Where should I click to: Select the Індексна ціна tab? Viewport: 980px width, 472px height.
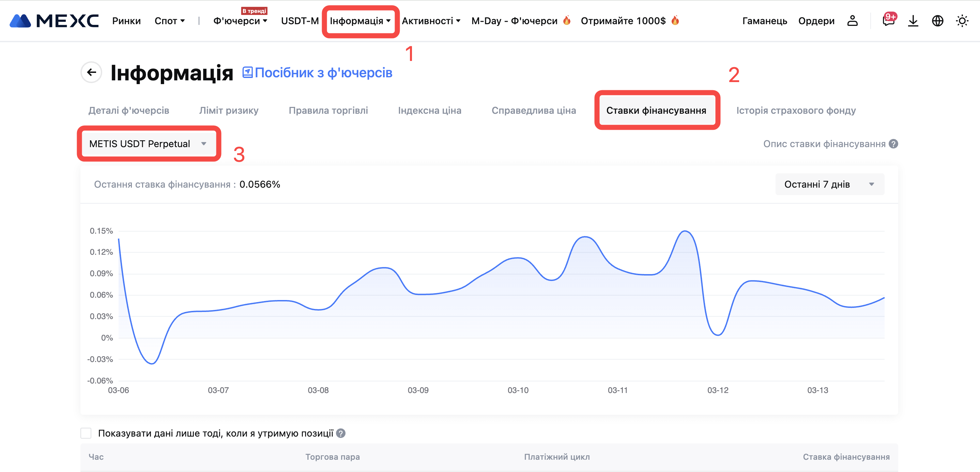429,111
